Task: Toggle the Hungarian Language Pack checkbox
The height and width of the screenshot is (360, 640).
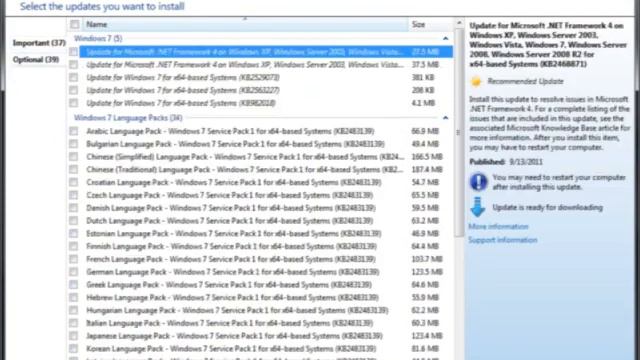Action: tap(73, 310)
